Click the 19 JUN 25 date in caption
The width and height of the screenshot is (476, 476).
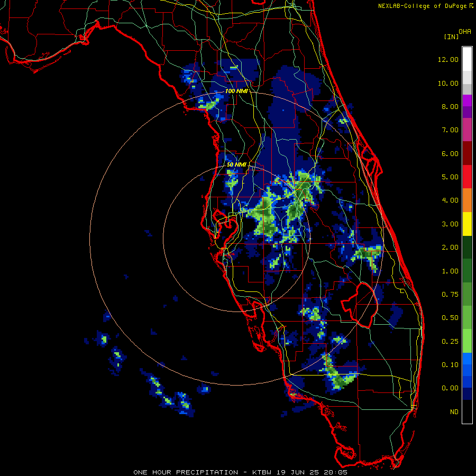tap(299, 472)
